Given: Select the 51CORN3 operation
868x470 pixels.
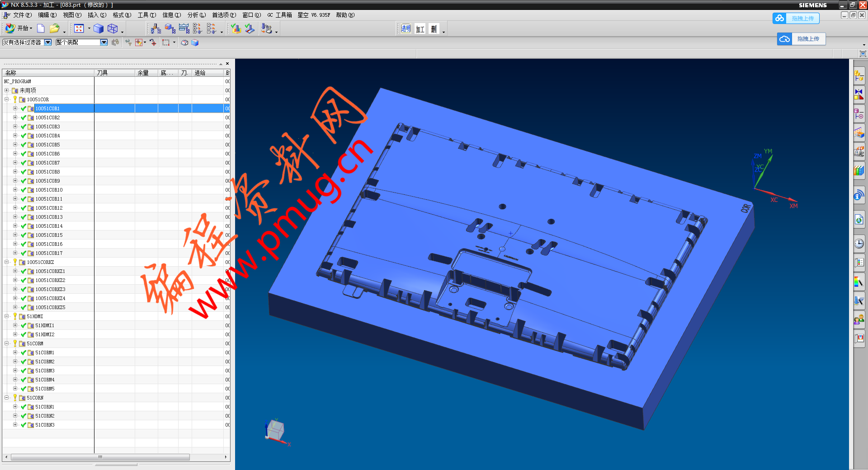Looking at the screenshot, I should tap(45, 425).
